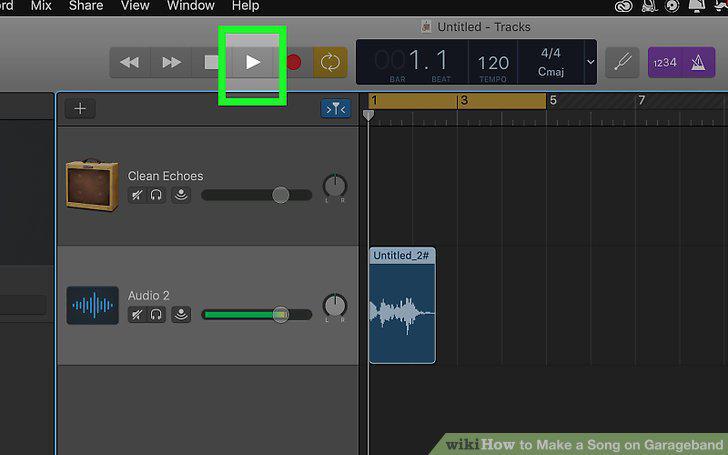728x455 pixels.
Task: Toggle the blue Catch Playhead button
Action: pos(335,109)
